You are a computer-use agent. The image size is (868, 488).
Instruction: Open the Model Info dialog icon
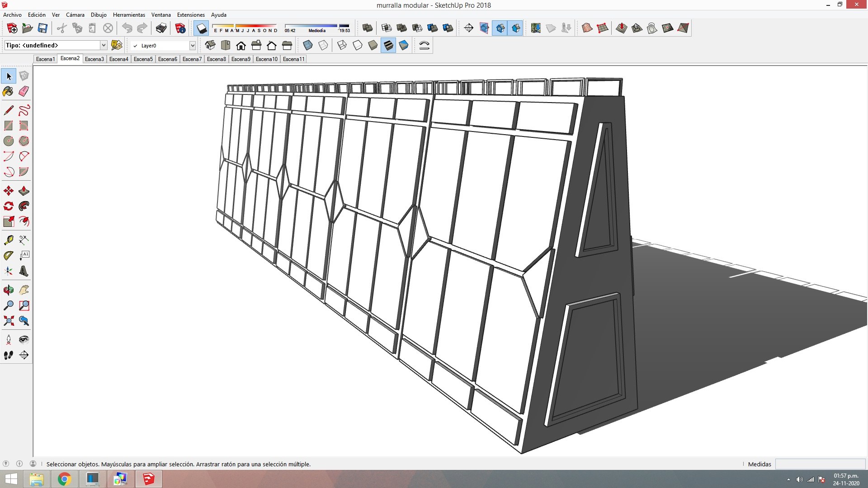tap(180, 28)
